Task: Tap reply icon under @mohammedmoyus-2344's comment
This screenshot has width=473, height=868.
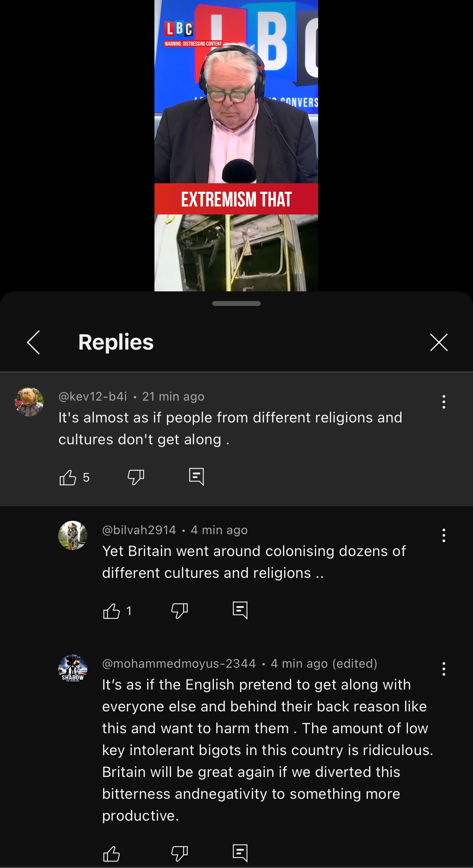Action: (240, 853)
